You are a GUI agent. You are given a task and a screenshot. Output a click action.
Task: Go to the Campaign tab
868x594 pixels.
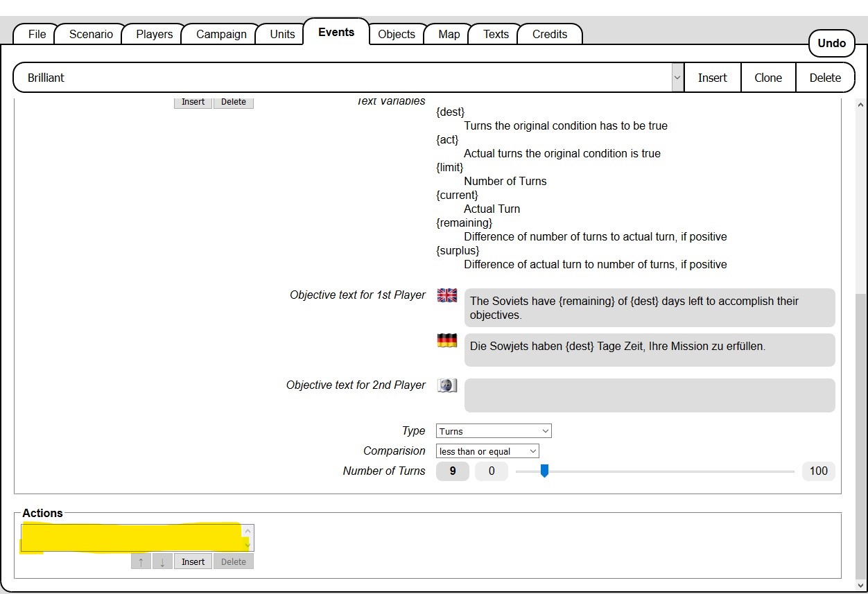(221, 34)
